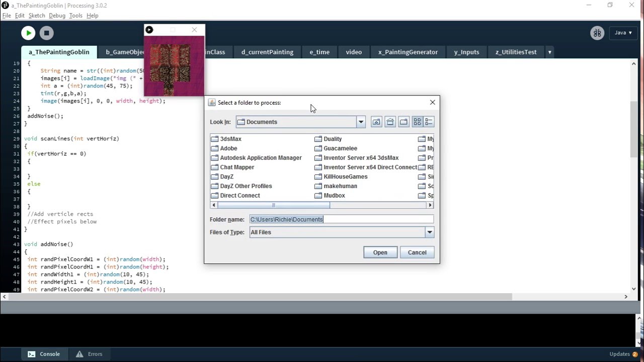Switch to the z_UtilitiesTest tab

(x=516, y=52)
